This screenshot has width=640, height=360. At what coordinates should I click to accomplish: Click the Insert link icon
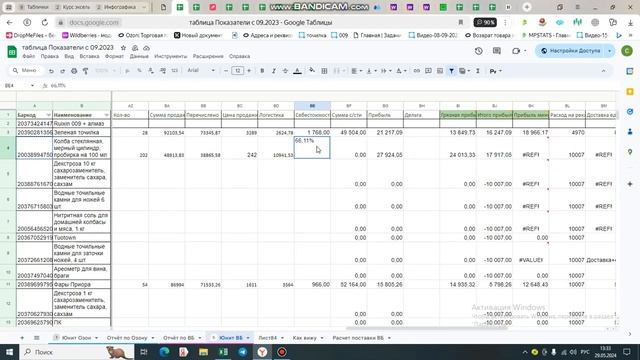pos(416,71)
